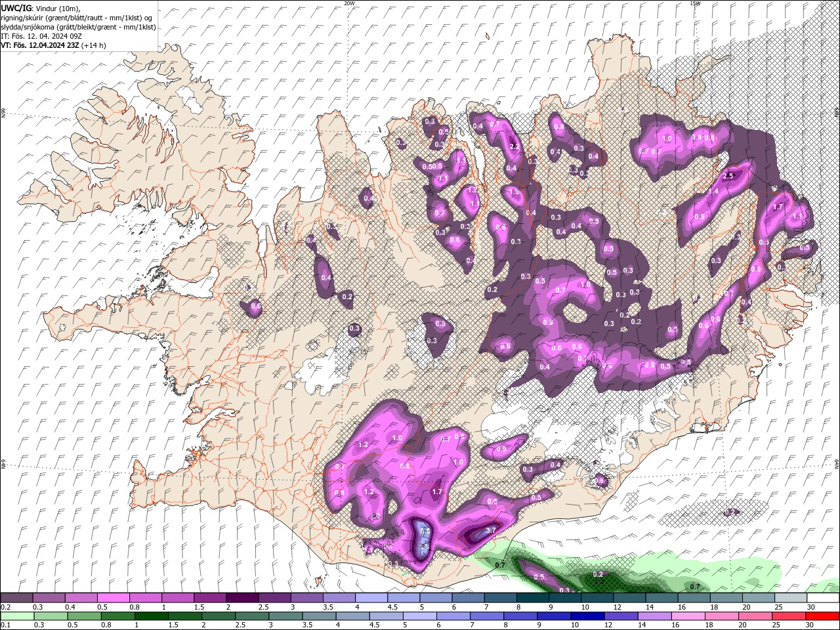Image resolution: width=840 pixels, height=630 pixels.
Task: Select lower legend swatch between 4.5 and 5
Action: click(x=386, y=616)
